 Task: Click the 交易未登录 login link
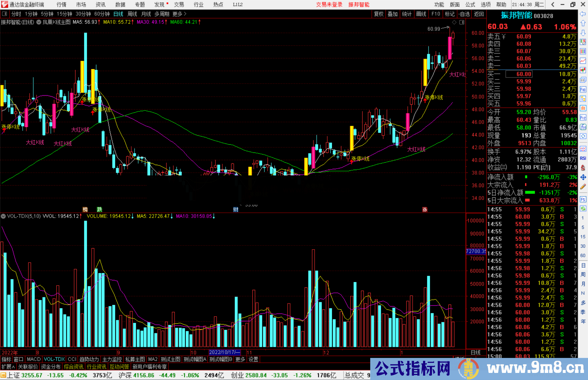point(329,4)
